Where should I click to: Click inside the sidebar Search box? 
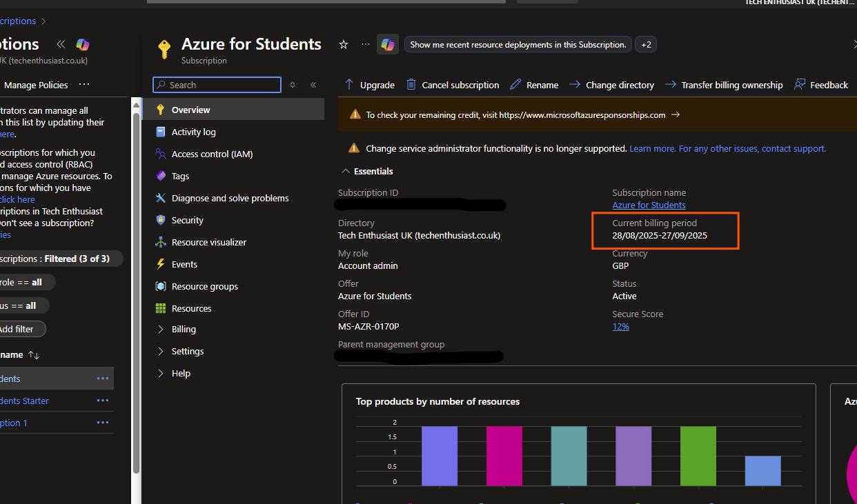point(216,85)
